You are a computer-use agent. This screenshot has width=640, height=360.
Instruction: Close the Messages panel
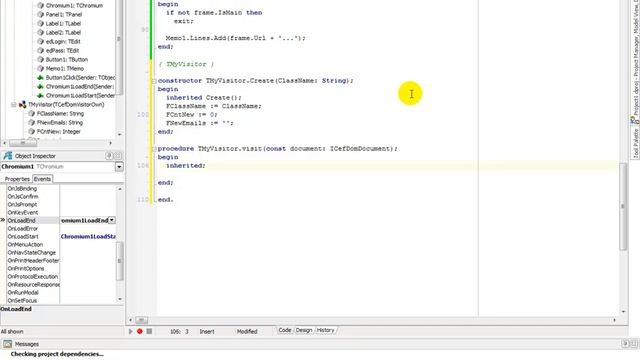pos(635,344)
